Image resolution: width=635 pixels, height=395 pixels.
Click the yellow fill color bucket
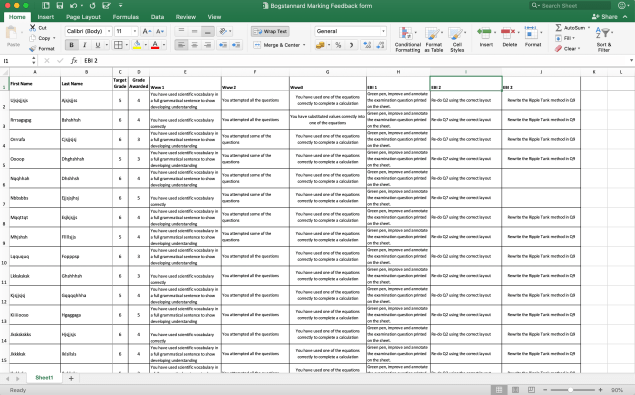pyautogui.click(x=137, y=45)
